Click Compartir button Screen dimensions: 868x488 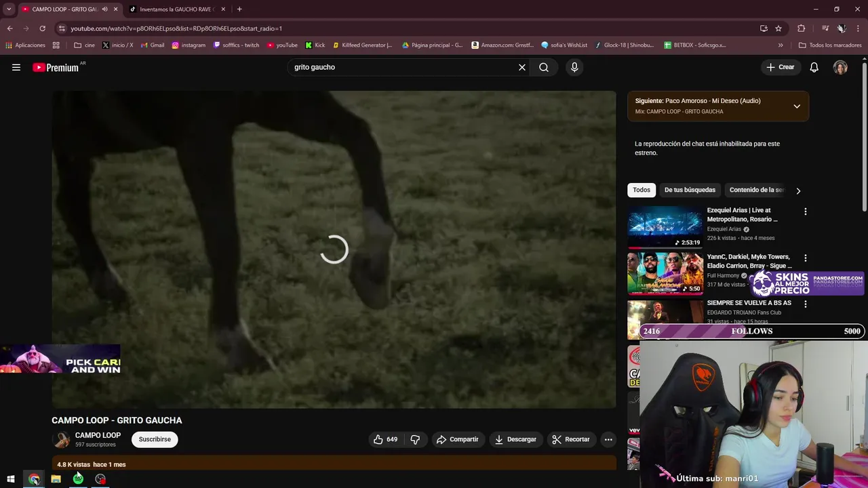(458, 439)
